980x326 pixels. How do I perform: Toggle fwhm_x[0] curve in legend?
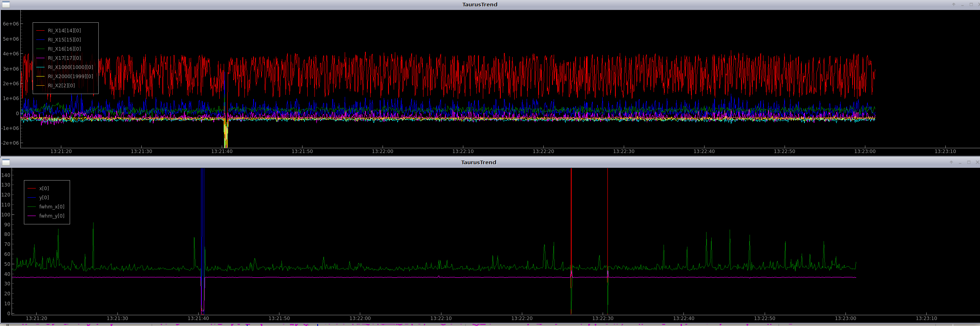pyautogui.click(x=51, y=206)
